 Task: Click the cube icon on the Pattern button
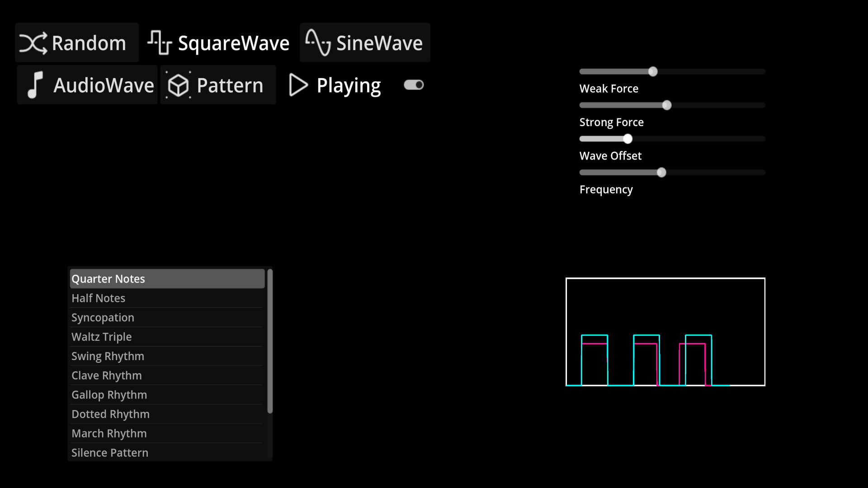[x=179, y=85]
